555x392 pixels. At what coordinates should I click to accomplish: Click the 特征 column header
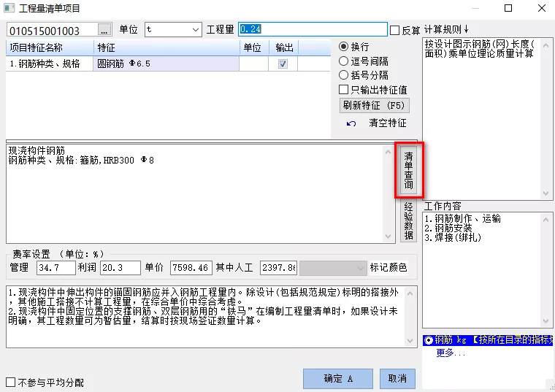pos(166,47)
